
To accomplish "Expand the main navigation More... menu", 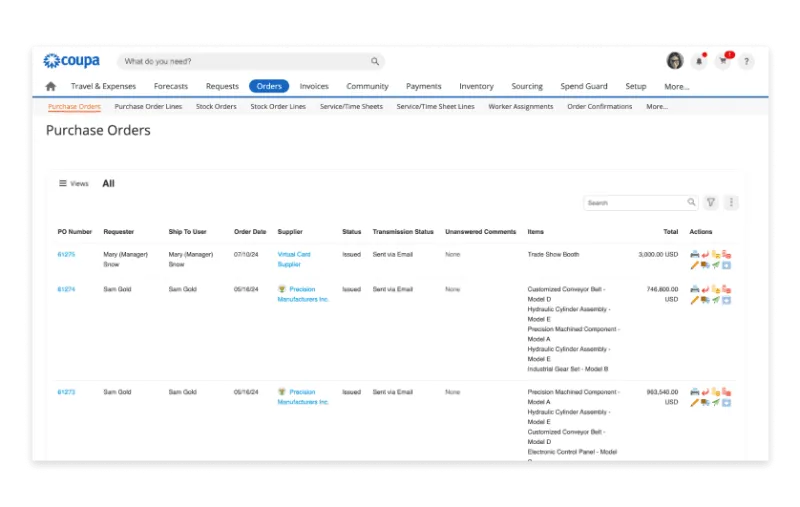I will tap(677, 87).
